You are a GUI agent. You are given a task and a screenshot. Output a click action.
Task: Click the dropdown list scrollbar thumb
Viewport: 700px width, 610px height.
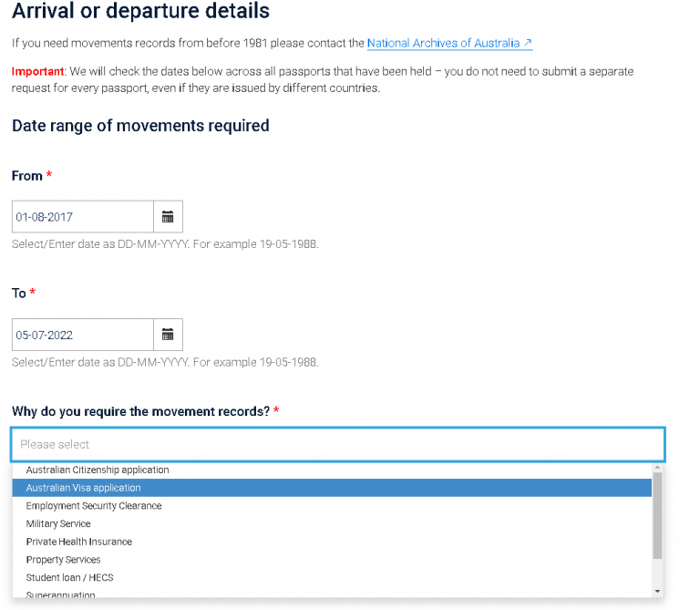657,515
